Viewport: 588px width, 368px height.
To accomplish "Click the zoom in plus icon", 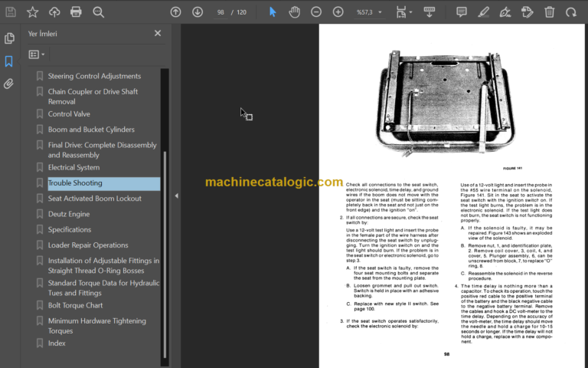I will 338,11.
